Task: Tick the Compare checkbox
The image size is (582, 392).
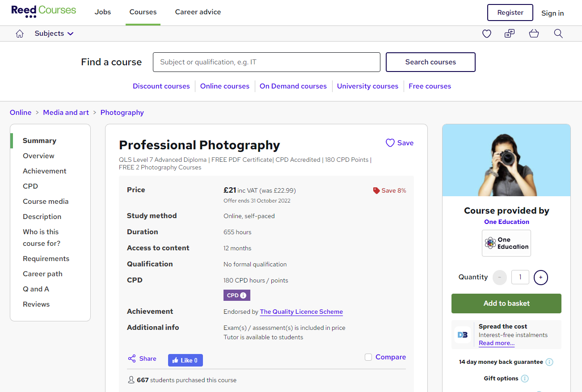Action: 368,357
